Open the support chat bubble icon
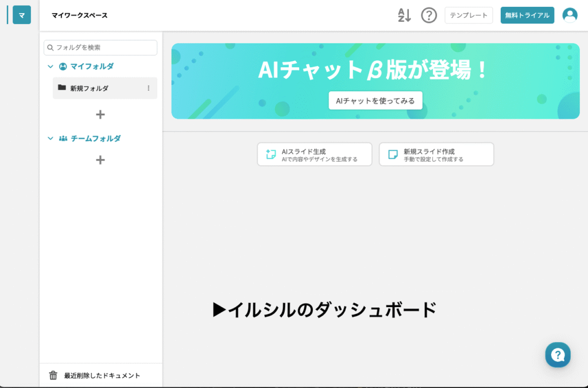 tap(558, 355)
